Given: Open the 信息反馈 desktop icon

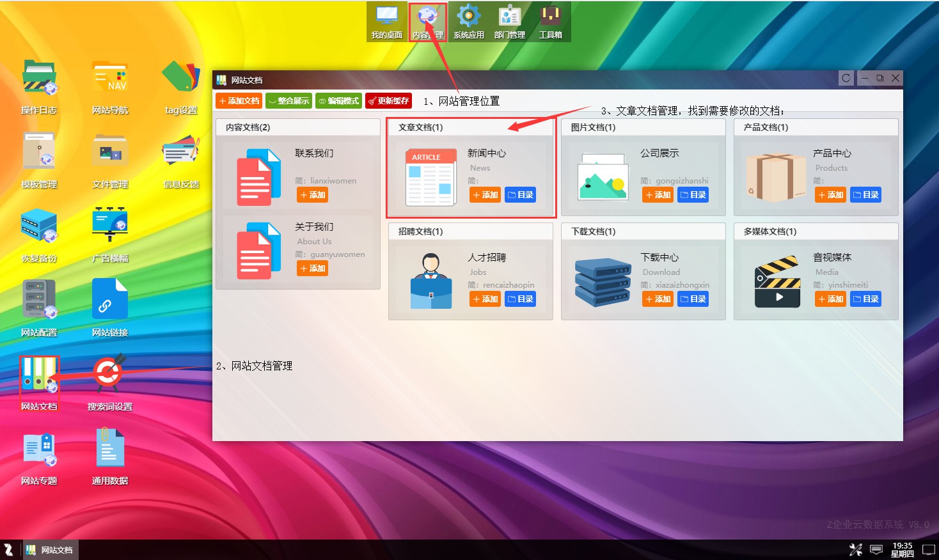Looking at the screenshot, I should tap(181, 161).
